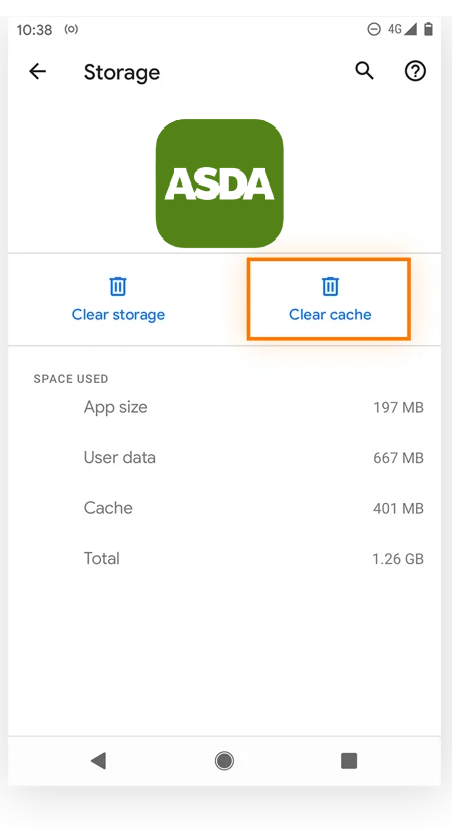Tap the do-not-disturb status icon
The width and height of the screenshot is (463, 828).
click(374, 29)
